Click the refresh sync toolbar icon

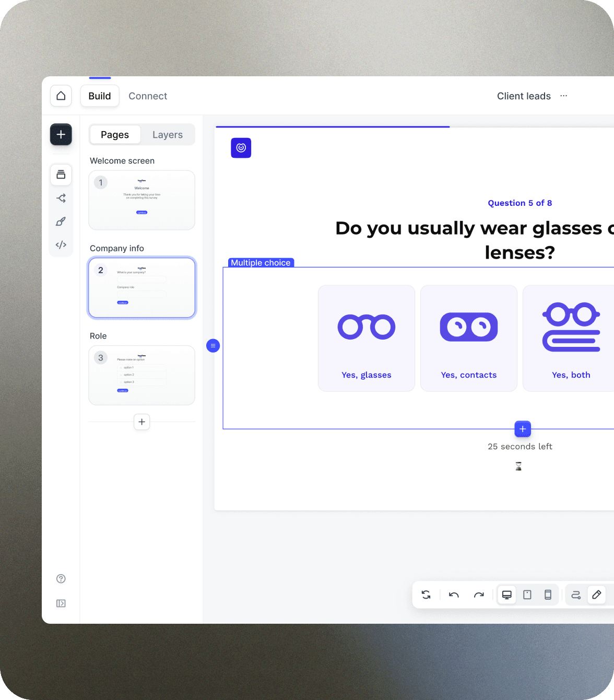coord(426,594)
